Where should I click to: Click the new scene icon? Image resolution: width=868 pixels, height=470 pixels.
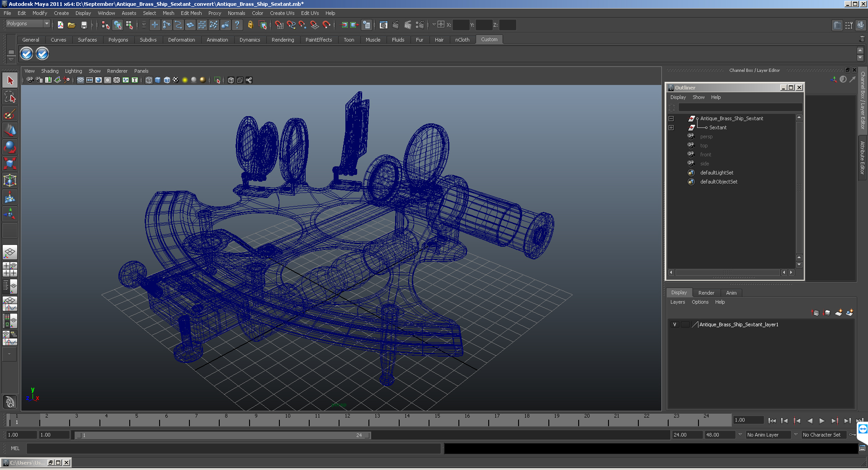point(60,25)
